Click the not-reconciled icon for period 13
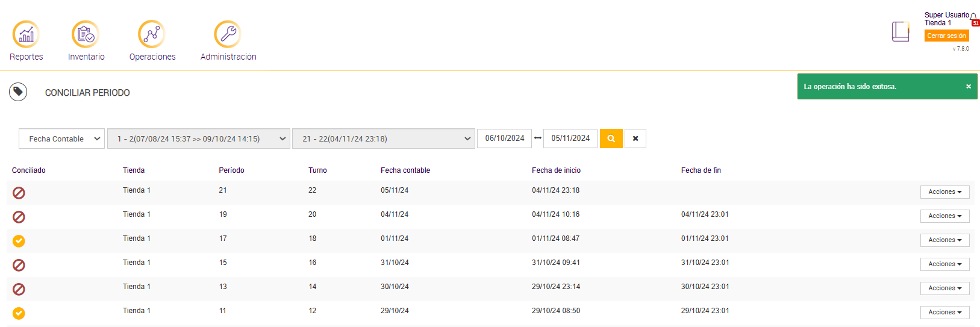Screen dimensions: 980x327 point(19,289)
